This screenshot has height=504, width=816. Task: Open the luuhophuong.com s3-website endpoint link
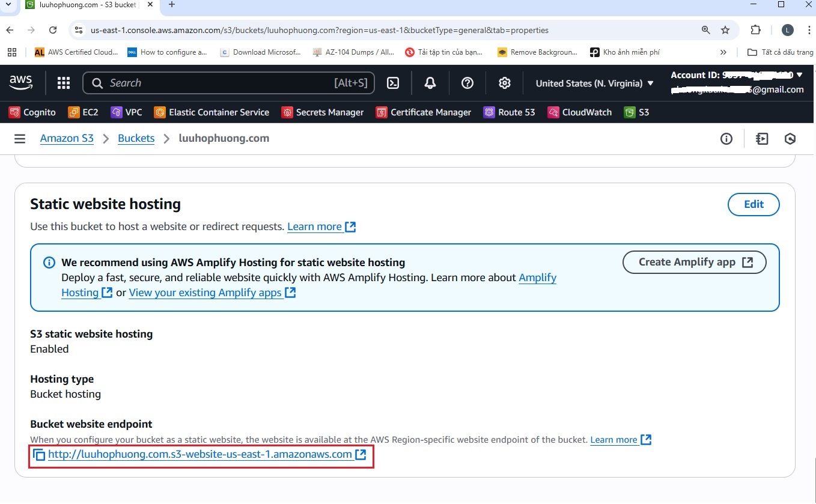[200, 454]
